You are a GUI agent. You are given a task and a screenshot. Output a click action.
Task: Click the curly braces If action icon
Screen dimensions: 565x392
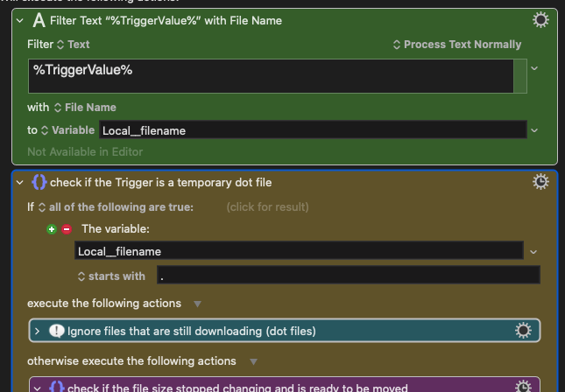click(x=39, y=182)
